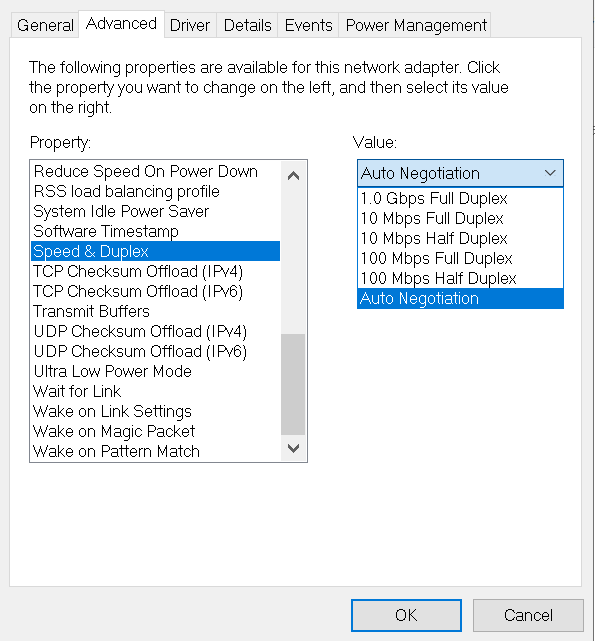The width and height of the screenshot is (595, 641).
Task: Select 10 Mbps Half Duplex option
Action: pyautogui.click(x=460, y=238)
